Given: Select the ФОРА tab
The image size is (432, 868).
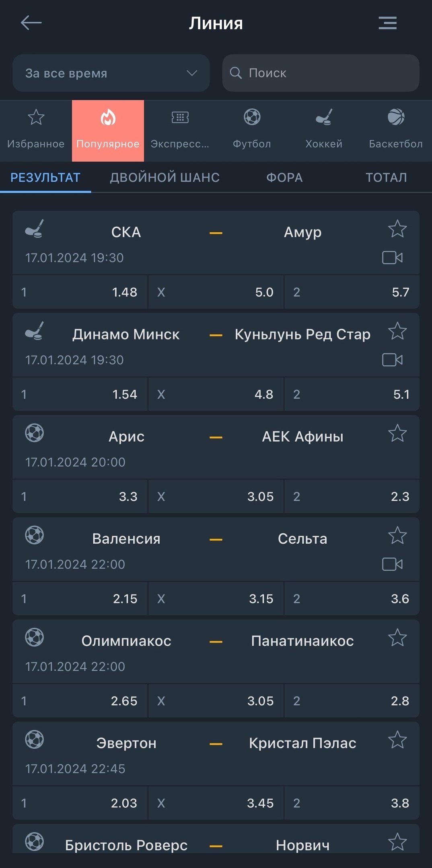Looking at the screenshot, I should (x=284, y=178).
